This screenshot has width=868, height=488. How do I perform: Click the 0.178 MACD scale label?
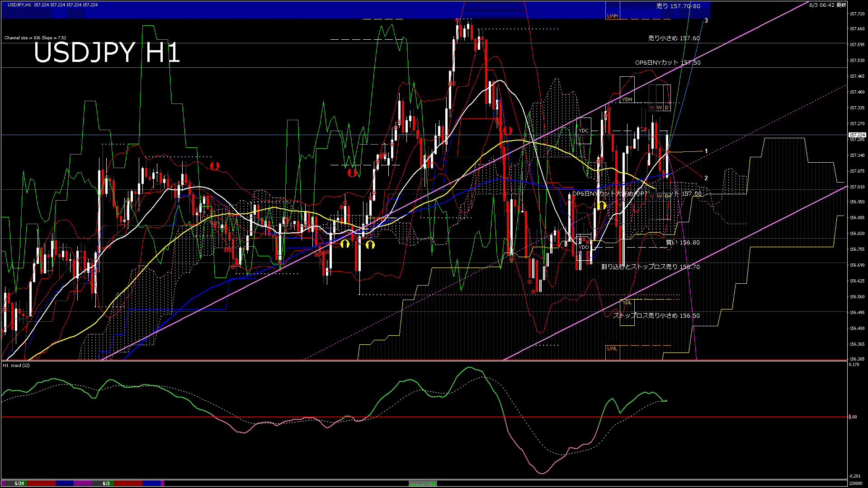point(854,364)
